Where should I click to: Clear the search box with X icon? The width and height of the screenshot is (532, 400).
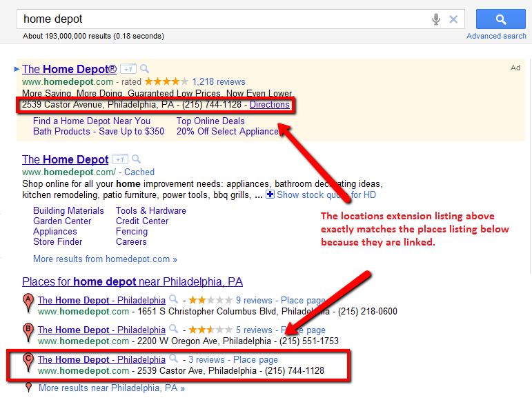coord(453,19)
